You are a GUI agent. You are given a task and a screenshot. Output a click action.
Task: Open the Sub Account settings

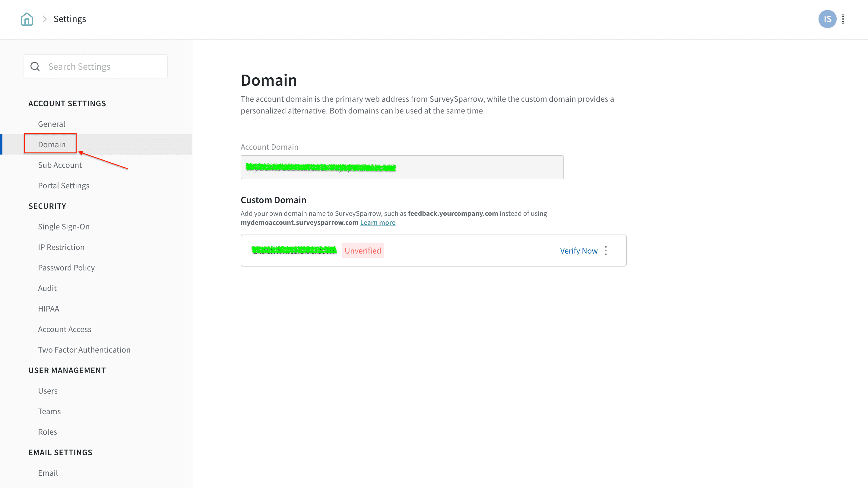pyautogui.click(x=60, y=165)
